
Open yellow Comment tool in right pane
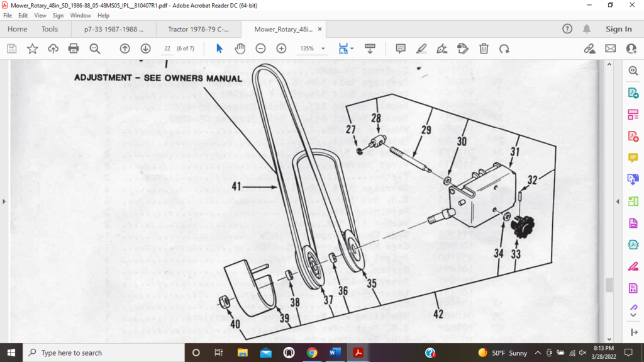633,158
